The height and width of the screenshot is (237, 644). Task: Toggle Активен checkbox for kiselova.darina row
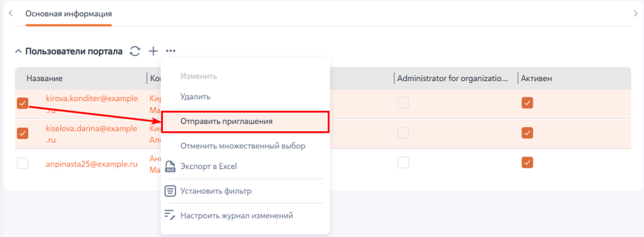click(x=528, y=133)
